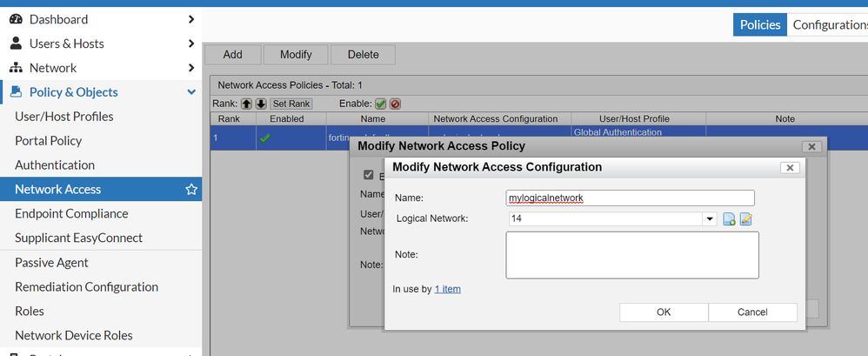Screen dimensions: 868x356
Task: Click the Cancel button in configuration dialog
Action: coord(752,312)
